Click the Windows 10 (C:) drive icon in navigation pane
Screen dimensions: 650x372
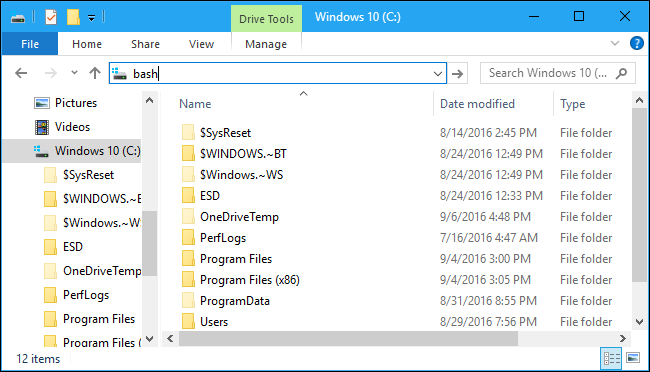click(41, 151)
